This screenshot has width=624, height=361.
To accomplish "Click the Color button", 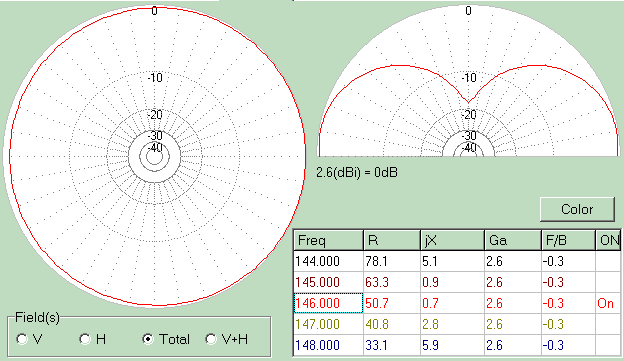I will 577,209.
